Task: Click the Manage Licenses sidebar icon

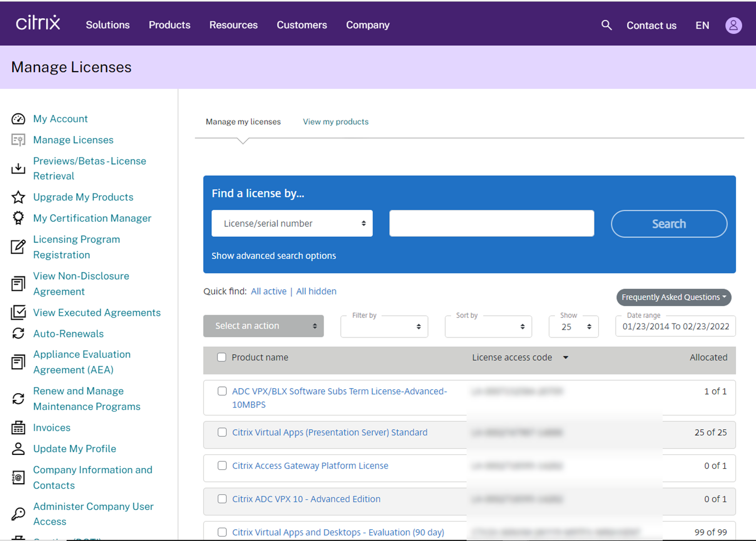Action: [x=18, y=140]
